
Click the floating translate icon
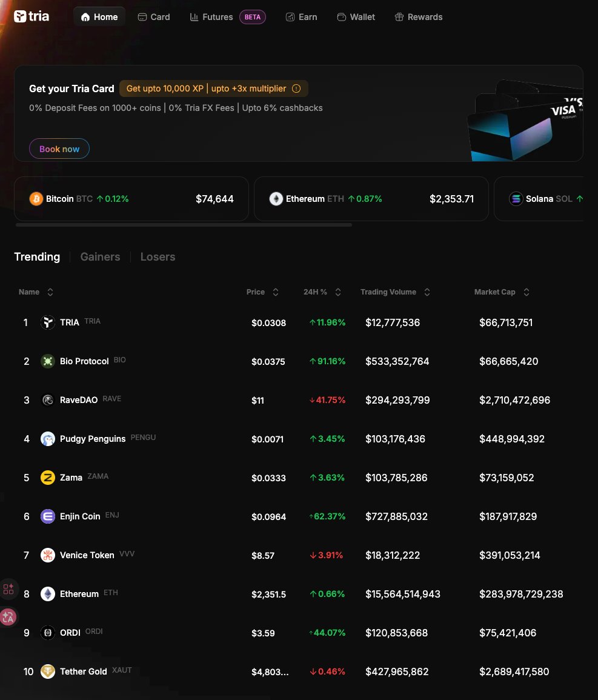point(8,618)
